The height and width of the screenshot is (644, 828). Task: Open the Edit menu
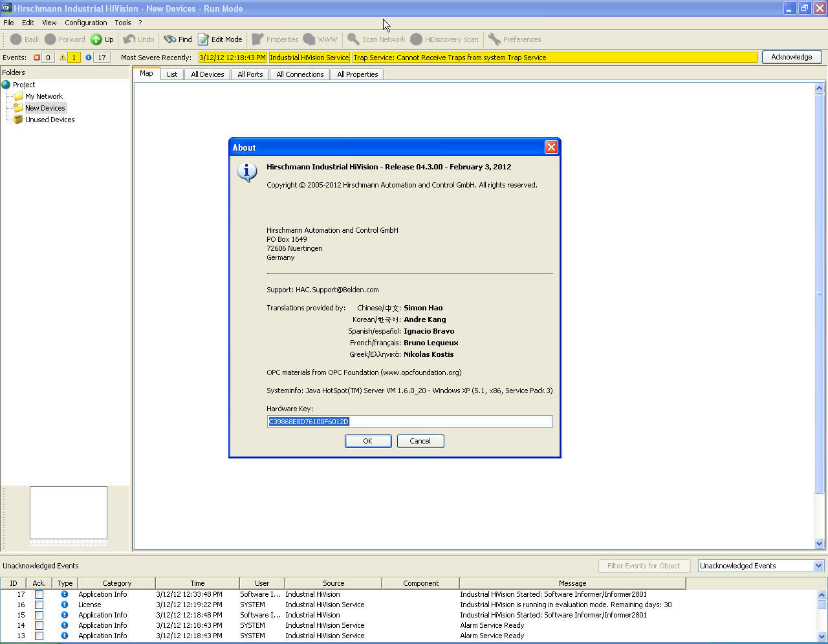[x=28, y=23]
